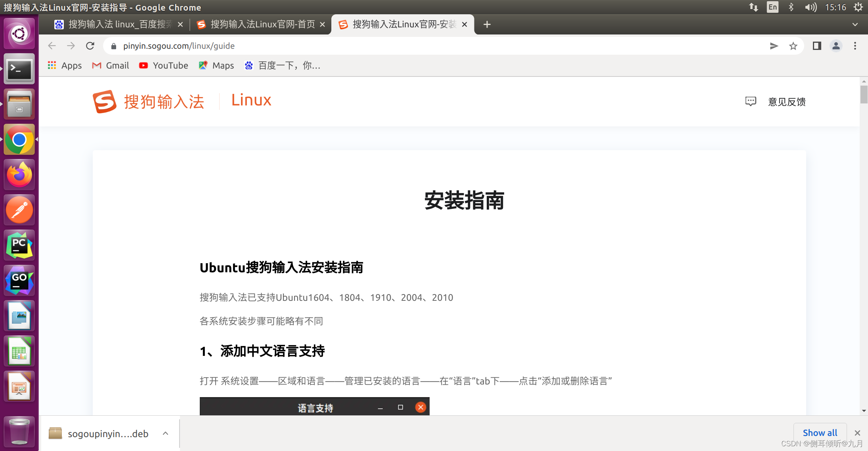Click scrollbar down arrow
This screenshot has width=868, height=451.
click(x=864, y=411)
